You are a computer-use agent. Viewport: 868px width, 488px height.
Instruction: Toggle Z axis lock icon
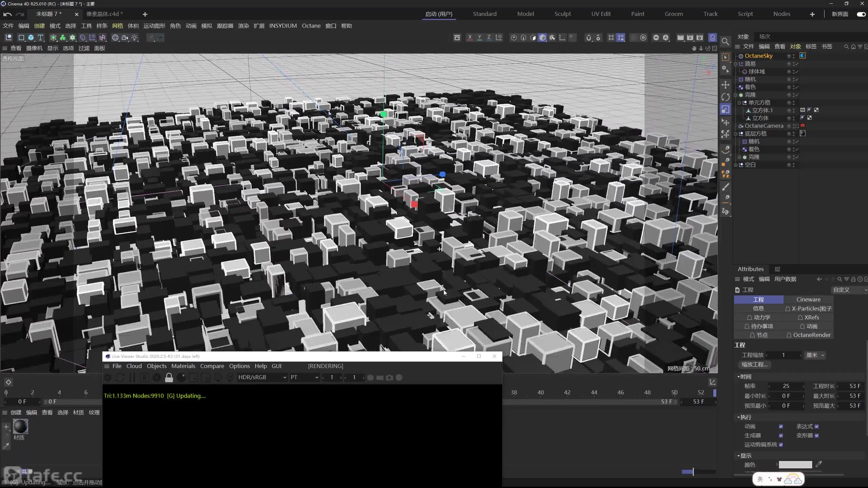[x=489, y=38]
